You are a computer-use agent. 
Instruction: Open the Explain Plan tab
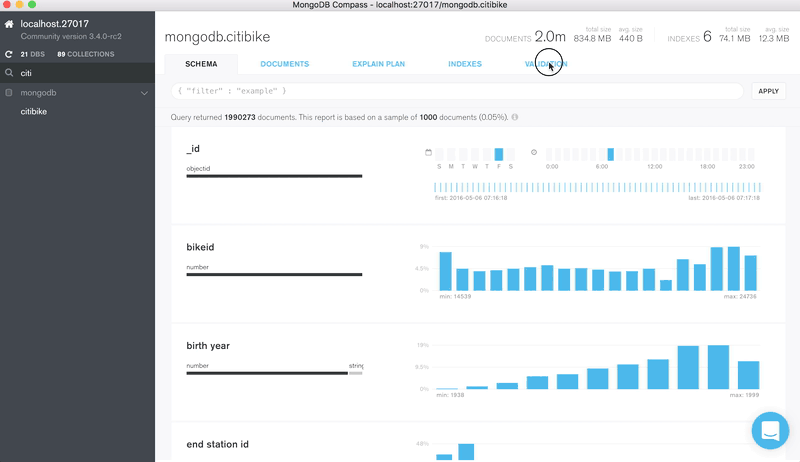tap(379, 64)
